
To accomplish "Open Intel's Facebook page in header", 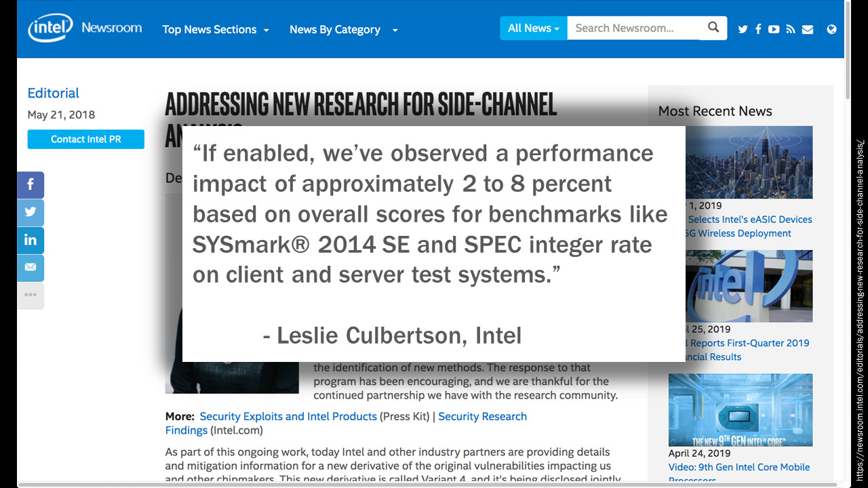I will tap(758, 29).
